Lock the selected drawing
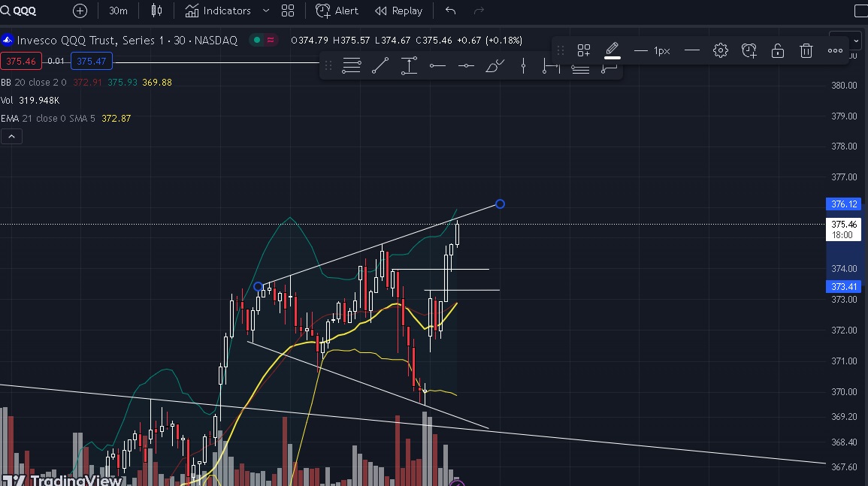 coord(778,50)
